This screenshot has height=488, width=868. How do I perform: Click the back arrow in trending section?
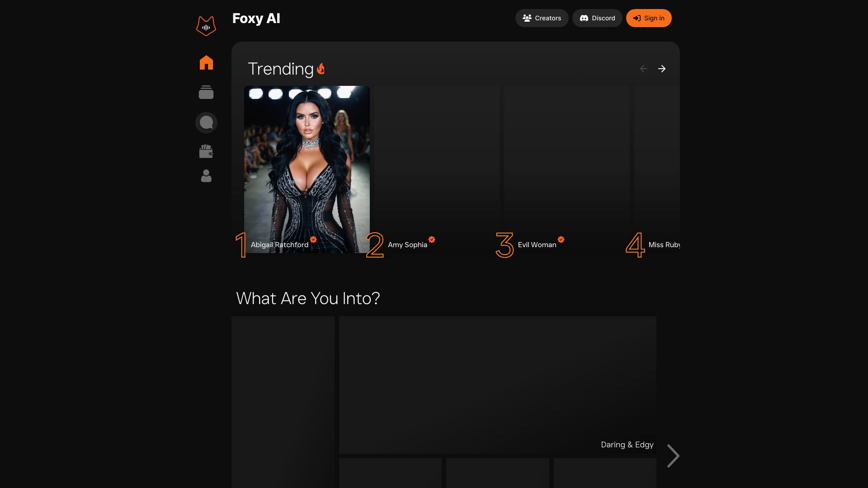point(644,69)
